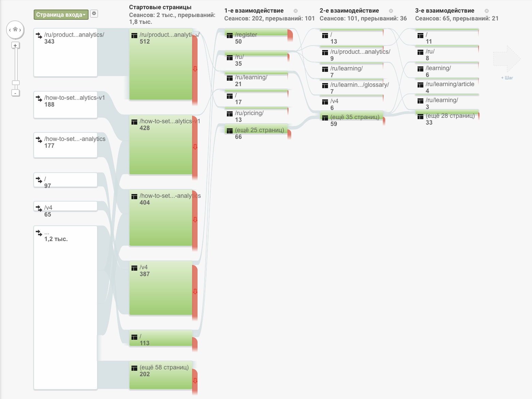Remove the 3-е взаимодействие step

pos(487,11)
